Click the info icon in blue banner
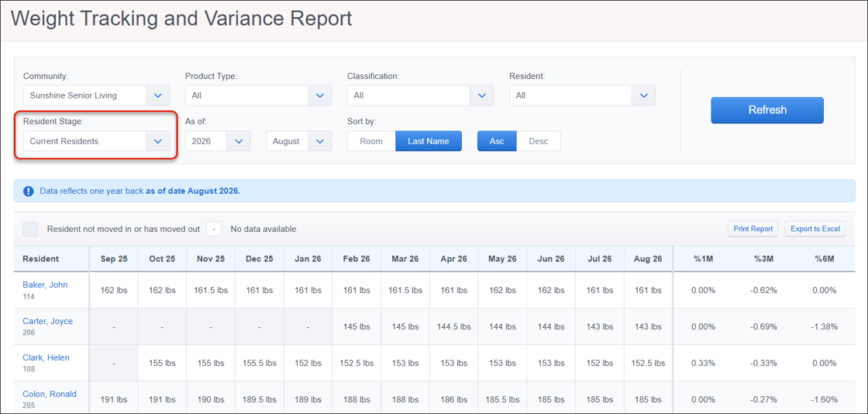The width and height of the screenshot is (868, 414). [x=28, y=191]
